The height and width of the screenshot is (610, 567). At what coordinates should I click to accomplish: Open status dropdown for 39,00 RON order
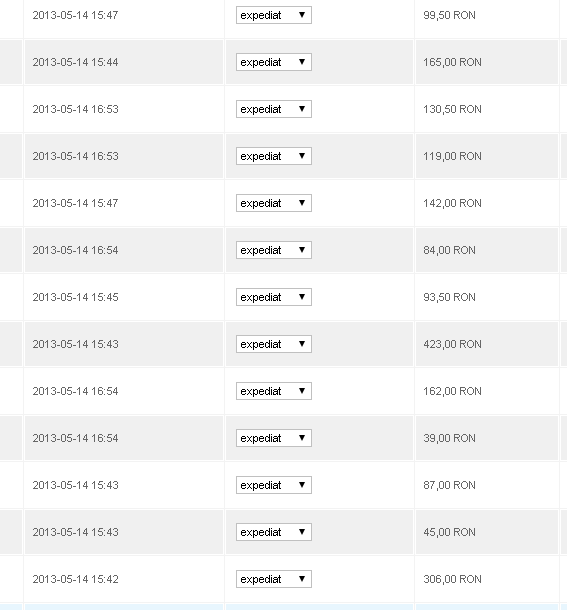(274, 438)
